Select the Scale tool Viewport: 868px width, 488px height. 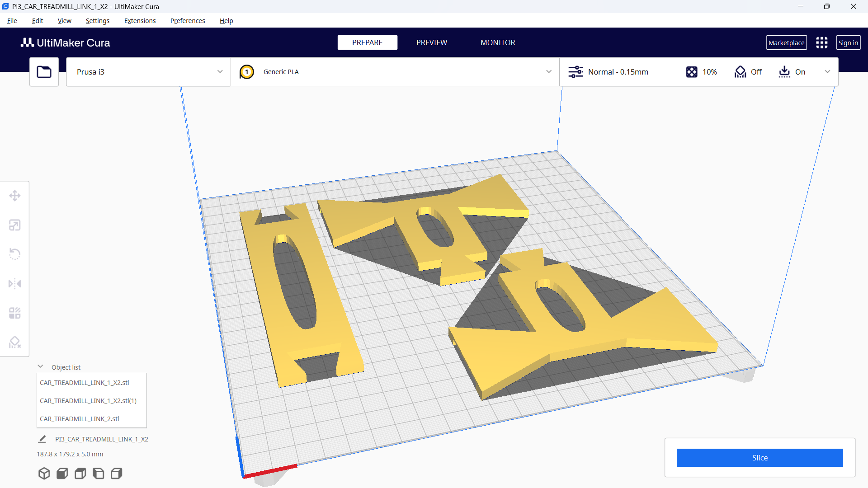15,225
